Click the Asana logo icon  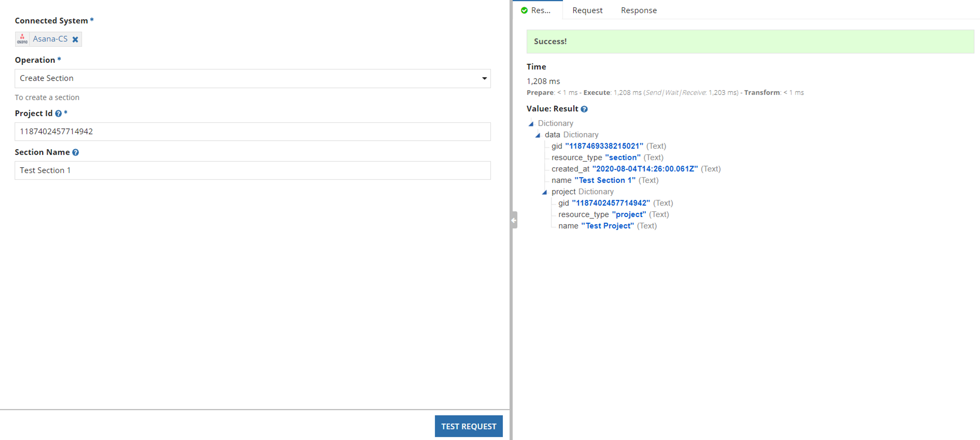tap(22, 39)
